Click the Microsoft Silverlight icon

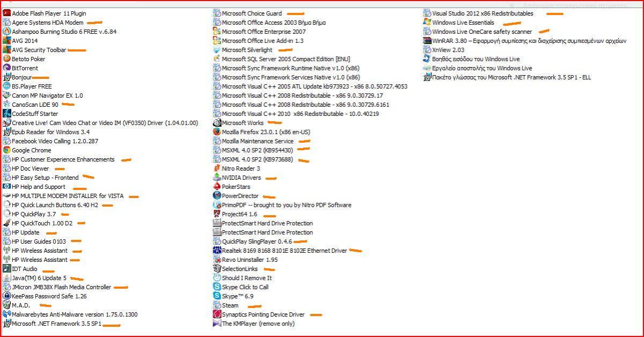coord(217,50)
